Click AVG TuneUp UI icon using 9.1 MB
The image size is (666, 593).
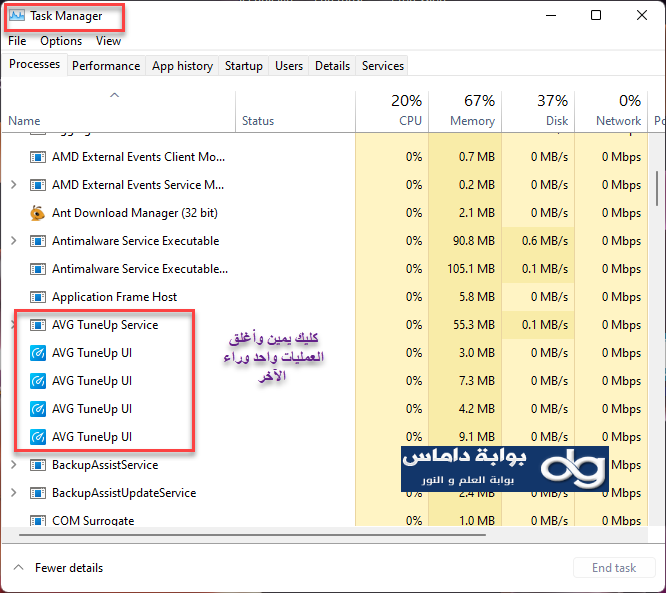click(x=38, y=437)
